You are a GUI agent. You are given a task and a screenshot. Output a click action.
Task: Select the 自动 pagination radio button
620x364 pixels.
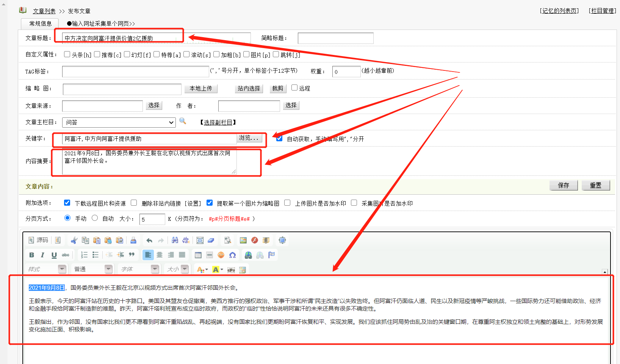coord(95,218)
